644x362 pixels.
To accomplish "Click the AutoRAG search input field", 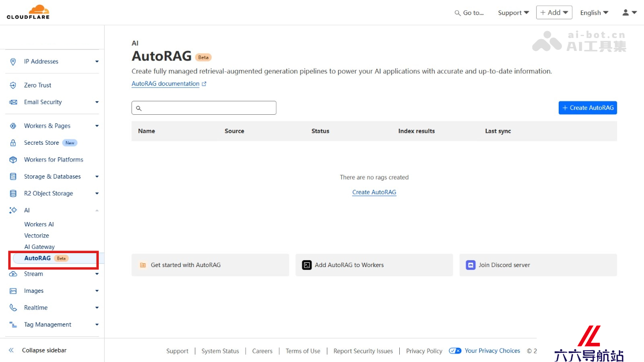I will click(x=204, y=108).
